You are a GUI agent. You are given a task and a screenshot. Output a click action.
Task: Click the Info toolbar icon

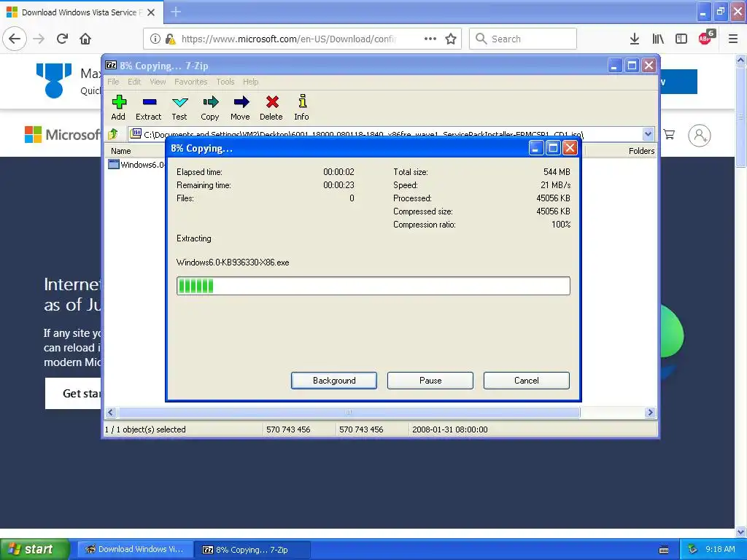coord(302,108)
